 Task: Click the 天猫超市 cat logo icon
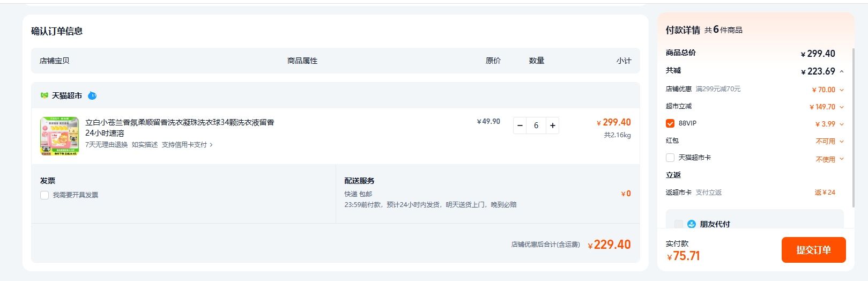(x=44, y=95)
